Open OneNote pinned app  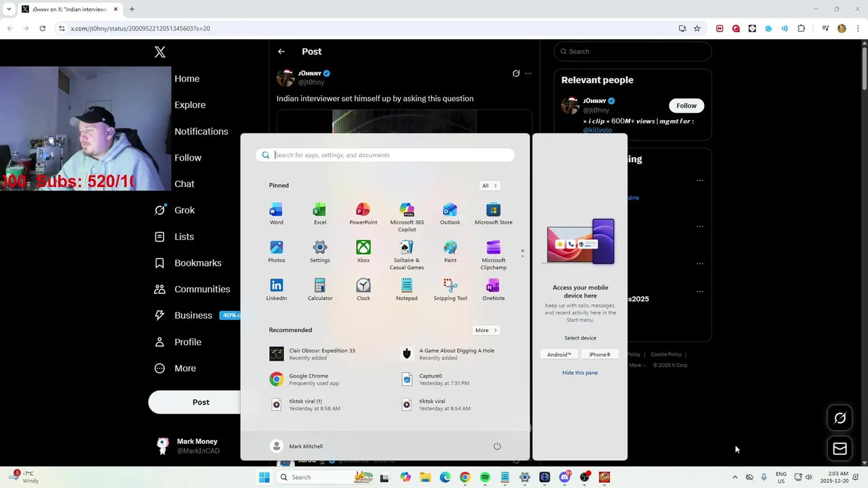point(494,289)
